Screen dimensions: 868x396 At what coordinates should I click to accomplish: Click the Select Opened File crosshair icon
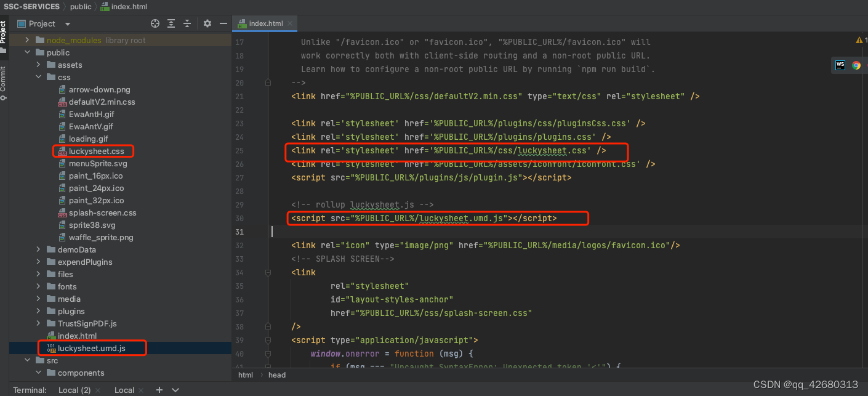[x=155, y=23]
